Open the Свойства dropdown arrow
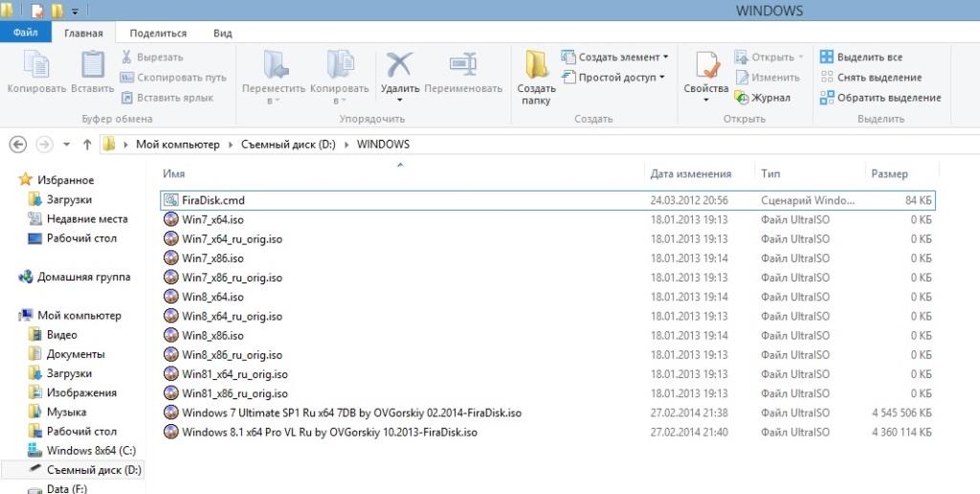Image resolution: width=980 pixels, height=494 pixels. click(x=706, y=101)
